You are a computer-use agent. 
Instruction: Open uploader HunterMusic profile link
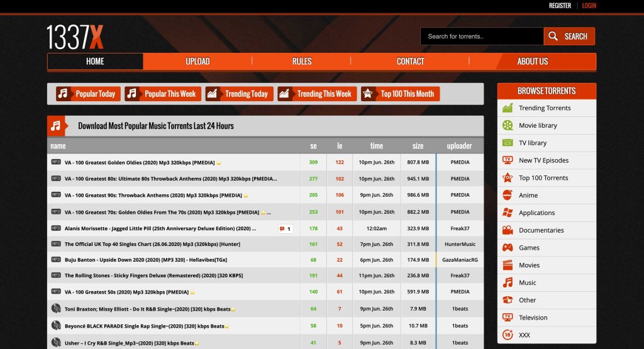(460, 244)
